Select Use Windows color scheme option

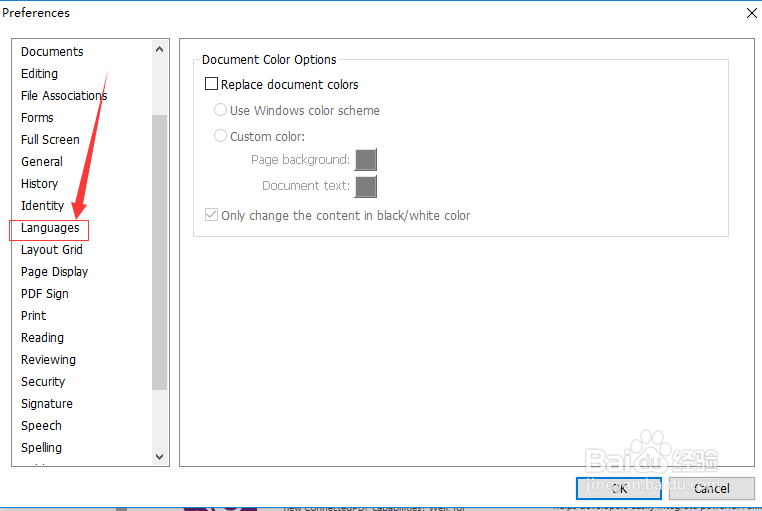(220, 110)
